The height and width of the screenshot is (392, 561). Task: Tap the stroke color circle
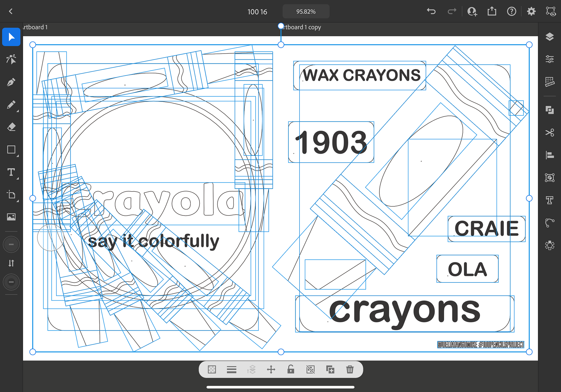(11, 282)
